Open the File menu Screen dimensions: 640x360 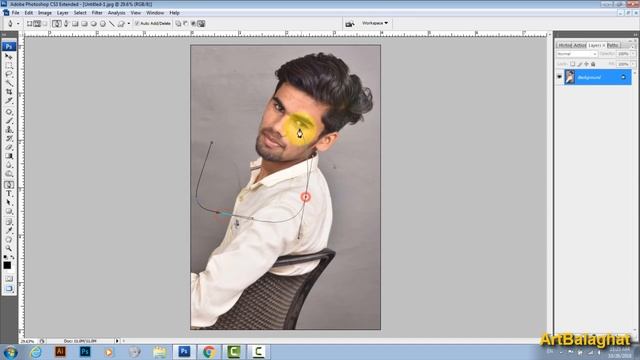tap(16, 13)
